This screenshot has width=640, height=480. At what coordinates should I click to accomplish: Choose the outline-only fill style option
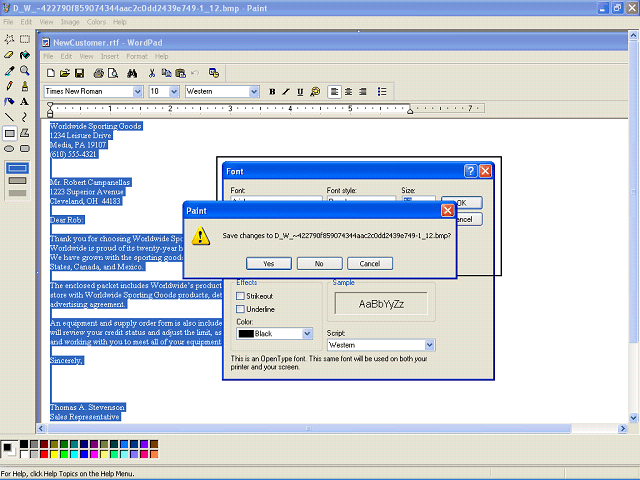18,168
